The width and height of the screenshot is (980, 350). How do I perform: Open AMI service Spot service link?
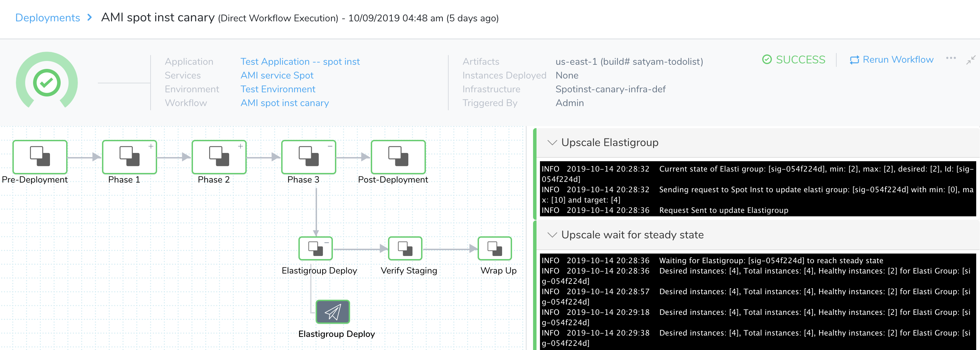[x=277, y=75]
